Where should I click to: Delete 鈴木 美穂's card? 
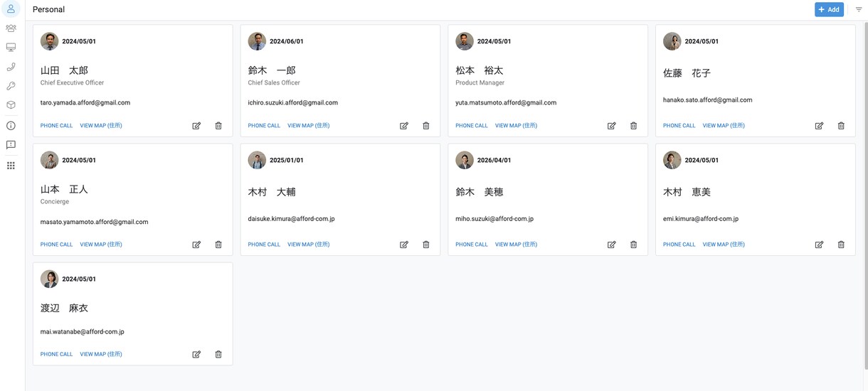[x=633, y=245]
